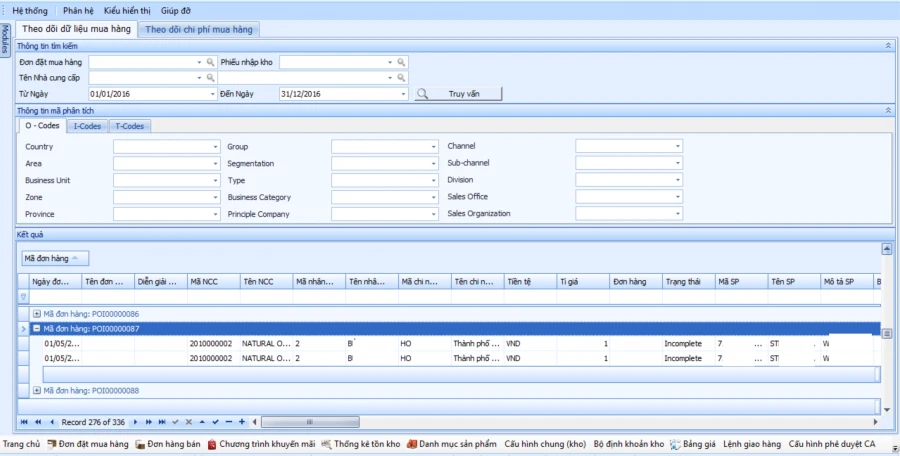900x456 pixels.
Task: Sort by the Mã NCC column header
Action: pyautogui.click(x=214, y=281)
